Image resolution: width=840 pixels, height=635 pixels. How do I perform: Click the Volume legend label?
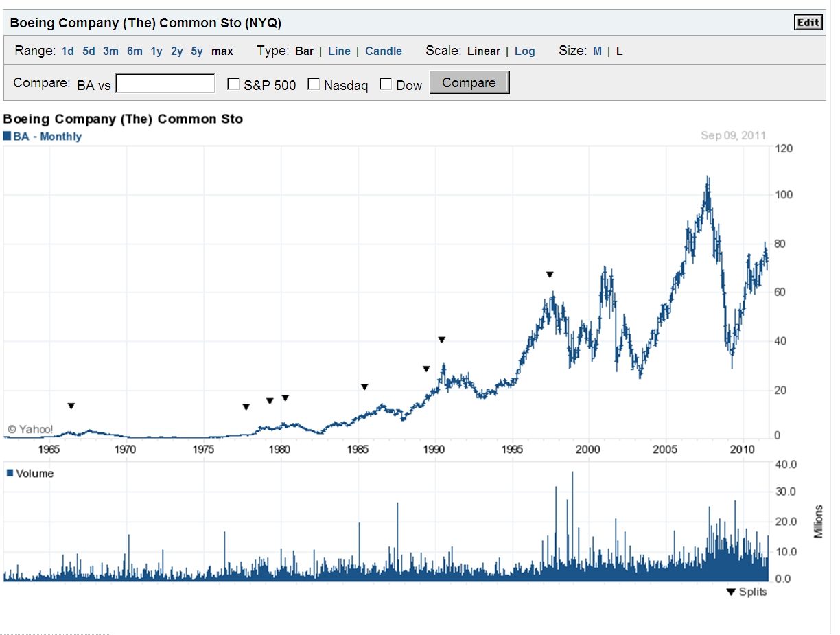(x=34, y=474)
